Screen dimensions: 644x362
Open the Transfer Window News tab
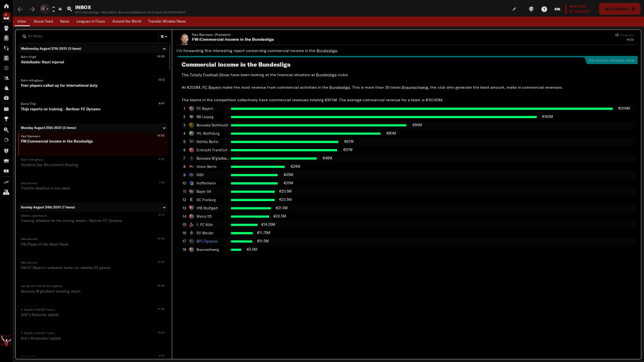click(167, 21)
